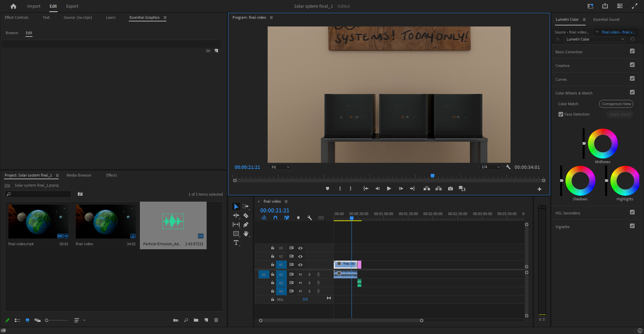Select the Pen tool
644x334 pixels.
click(246, 224)
